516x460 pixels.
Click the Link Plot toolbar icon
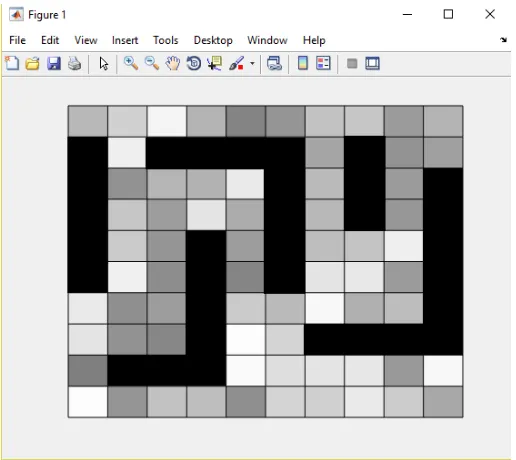click(x=274, y=63)
